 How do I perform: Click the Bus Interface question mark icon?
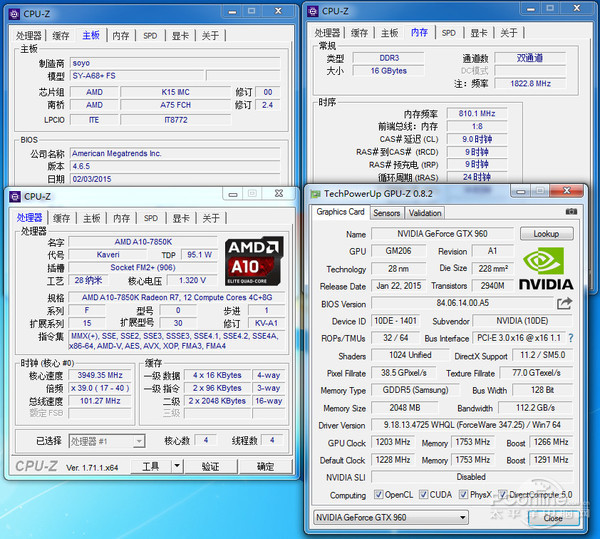(572, 339)
